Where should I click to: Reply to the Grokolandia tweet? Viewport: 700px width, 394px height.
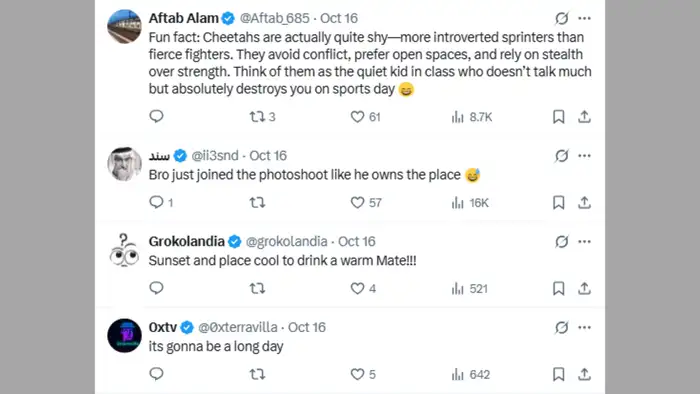(x=156, y=288)
